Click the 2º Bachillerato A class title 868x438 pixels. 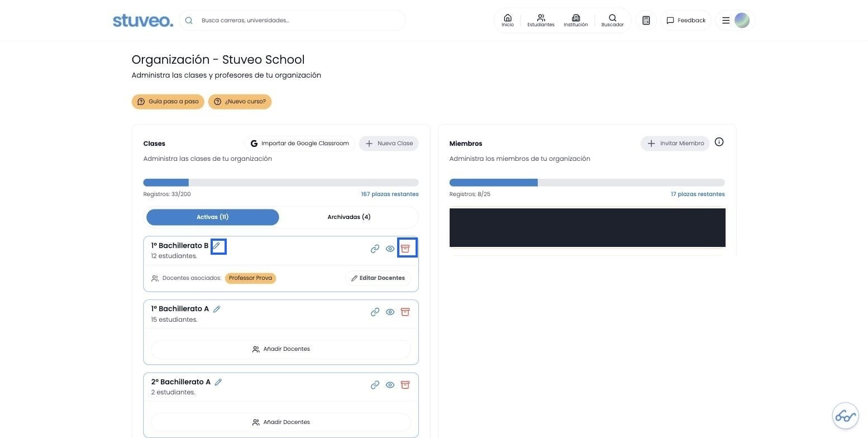[x=181, y=382]
